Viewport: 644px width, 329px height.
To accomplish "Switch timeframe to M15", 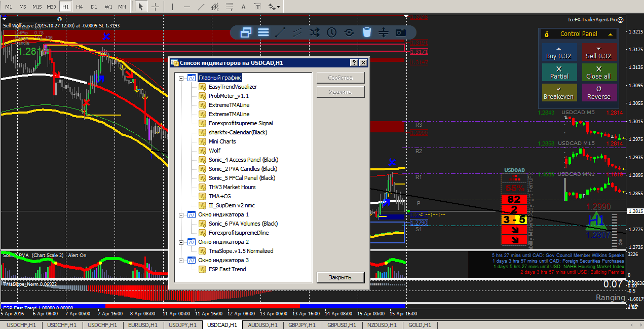I will pos(37,7).
